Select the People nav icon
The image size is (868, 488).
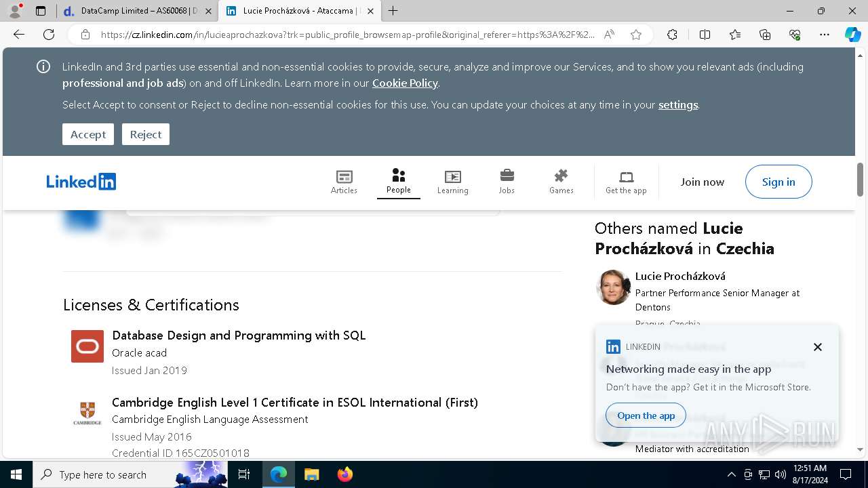tap(399, 176)
